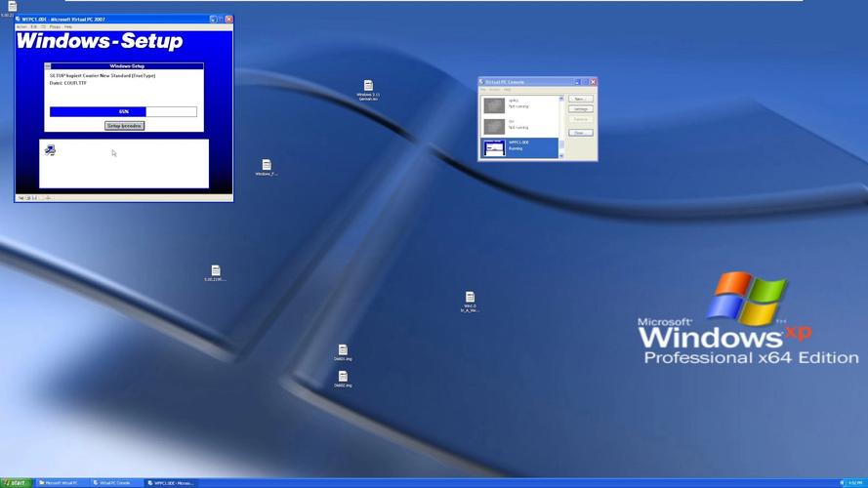The height and width of the screenshot is (488, 868).
Task: Click the setup progress bar at 65%
Action: coord(123,112)
